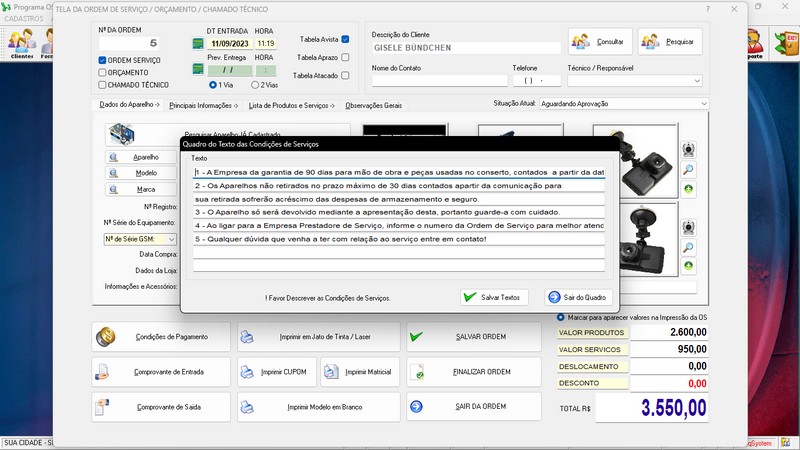Click Imprimir em Jato de Tinta / Laser
The height and width of the screenshot is (450, 800).
(x=318, y=337)
